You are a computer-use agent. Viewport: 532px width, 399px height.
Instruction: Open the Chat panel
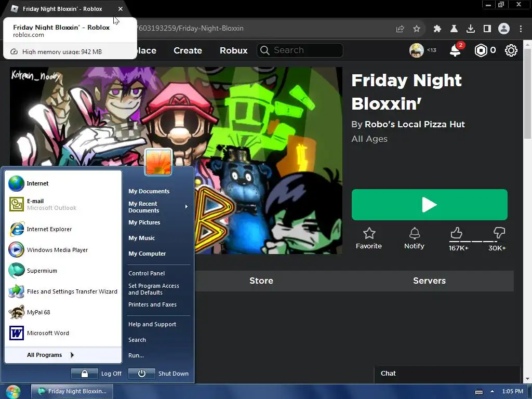[x=447, y=374]
